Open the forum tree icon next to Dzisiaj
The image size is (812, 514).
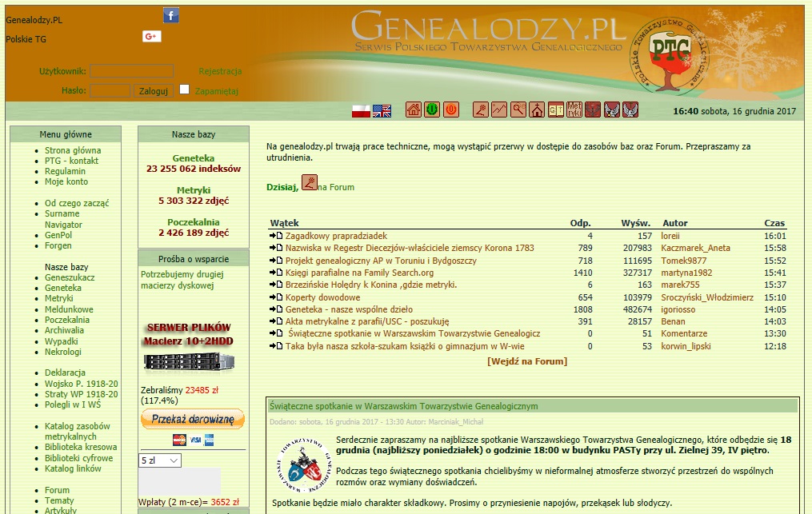309,182
